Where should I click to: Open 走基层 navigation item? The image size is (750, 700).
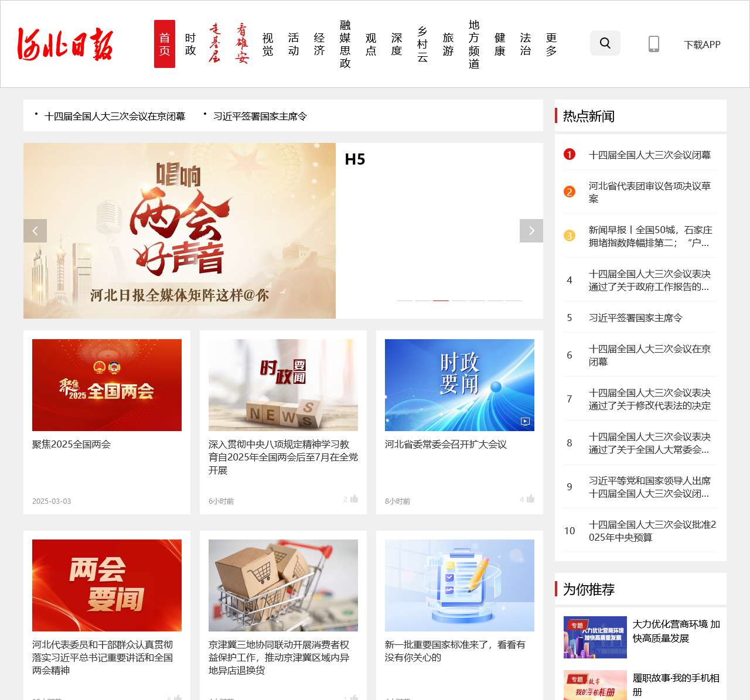(215, 43)
